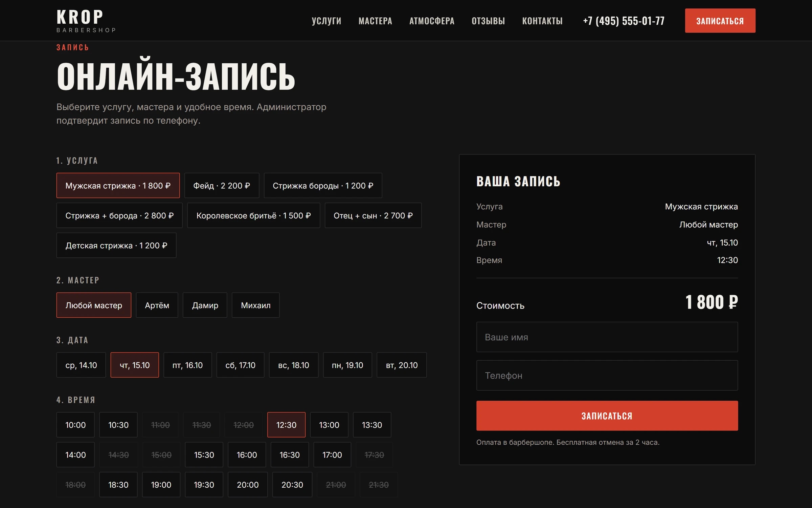
Task: Pick the 13:00 time slot
Action: coord(329,425)
